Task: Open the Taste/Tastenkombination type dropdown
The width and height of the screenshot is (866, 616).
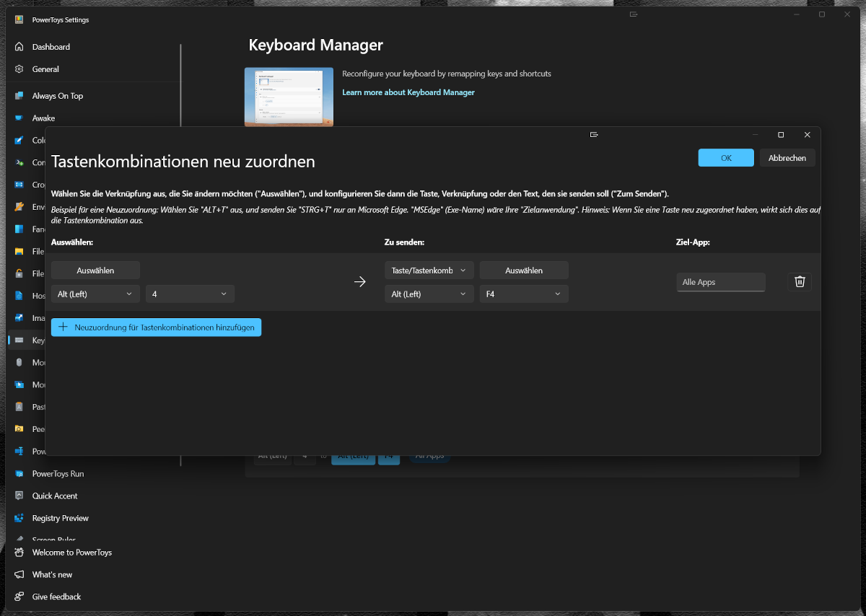Action: point(429,270)
